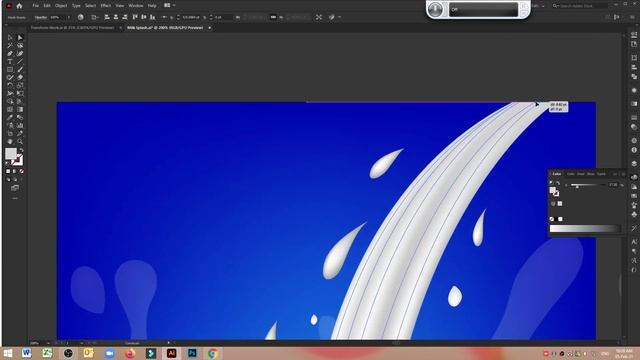Screen dimensions: 640x360
Task: Open the Edit Toolbar ellipsis
Action: coord(15,198)
